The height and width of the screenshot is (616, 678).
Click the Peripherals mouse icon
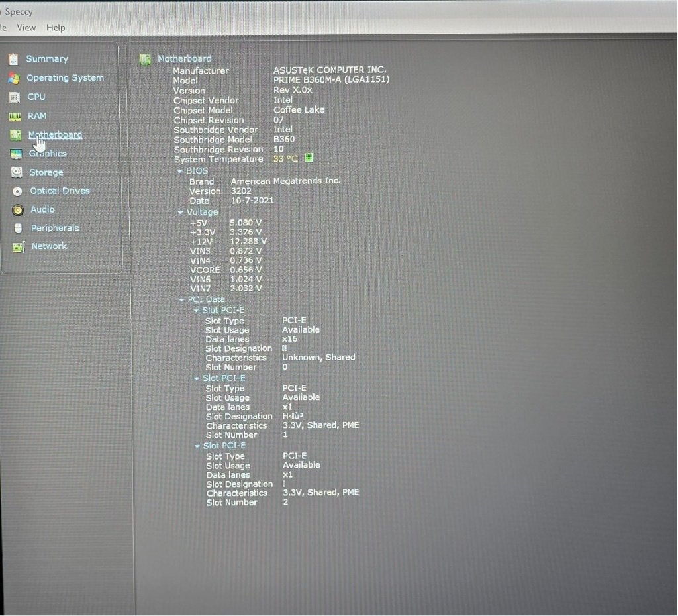pyautogui.click(x=18, y=228)
